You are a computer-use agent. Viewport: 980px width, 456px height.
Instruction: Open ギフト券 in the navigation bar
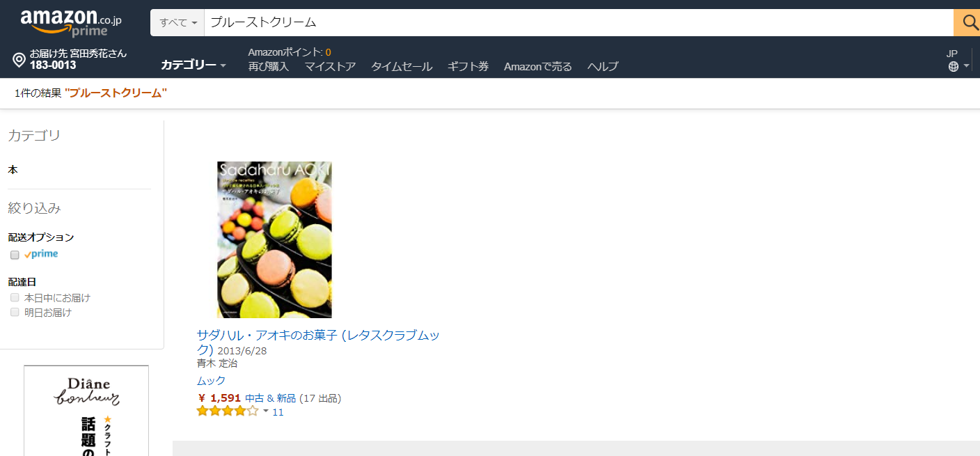click(468, 67)
